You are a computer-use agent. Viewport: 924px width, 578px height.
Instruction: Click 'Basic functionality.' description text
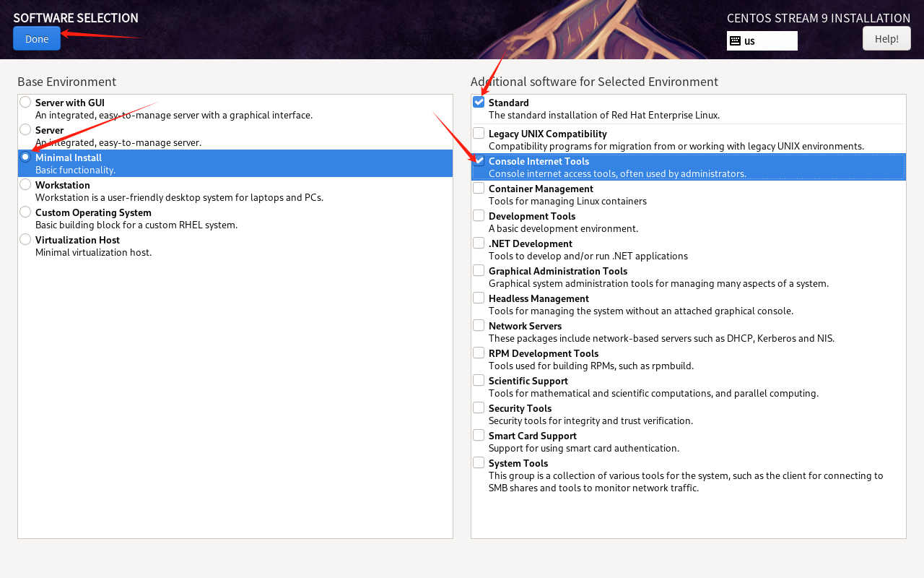(75, 170)
